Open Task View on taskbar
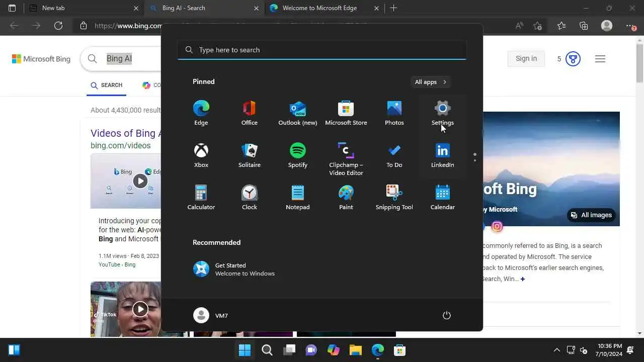 tap(289, 350)
